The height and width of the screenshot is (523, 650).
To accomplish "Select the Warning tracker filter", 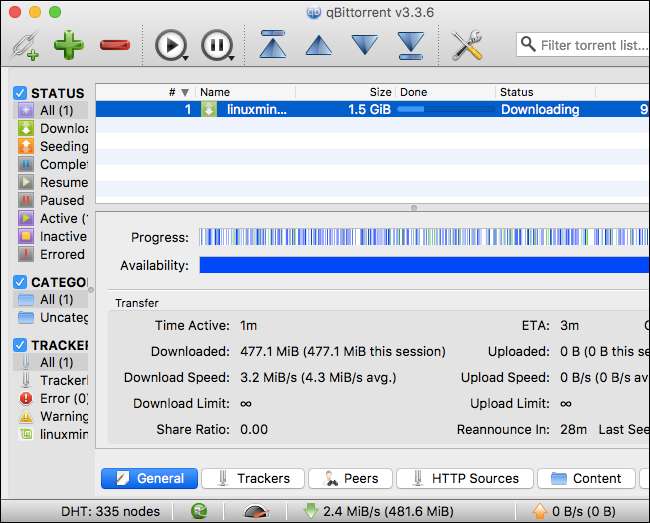I will pos(52,416).
